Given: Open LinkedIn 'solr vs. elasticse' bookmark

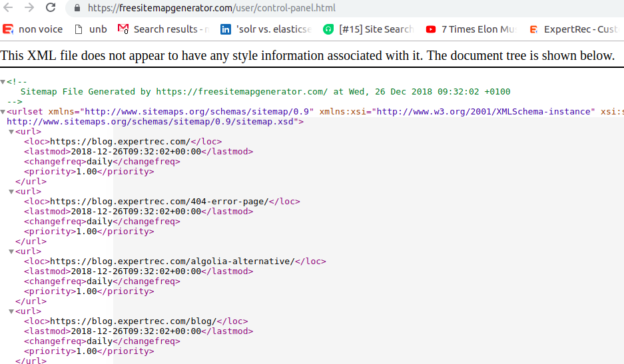Looking at the screenshot, I should coord(266,29).
